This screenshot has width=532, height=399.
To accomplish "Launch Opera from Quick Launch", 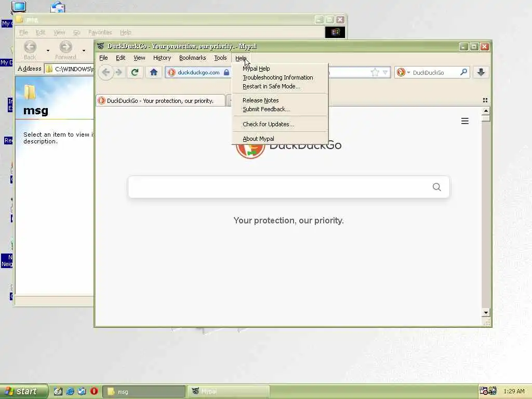I will point(94,391).
